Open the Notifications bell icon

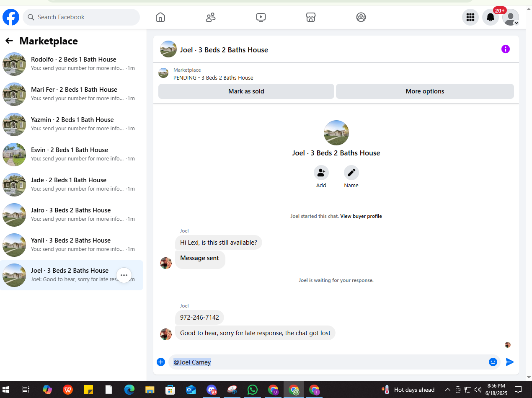point(491,17)
